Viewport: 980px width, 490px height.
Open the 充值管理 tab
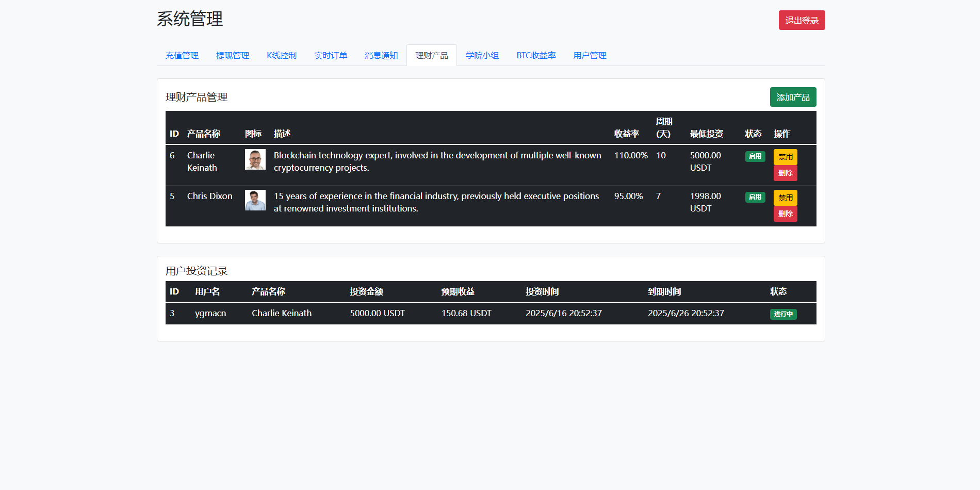pos(182,55)
